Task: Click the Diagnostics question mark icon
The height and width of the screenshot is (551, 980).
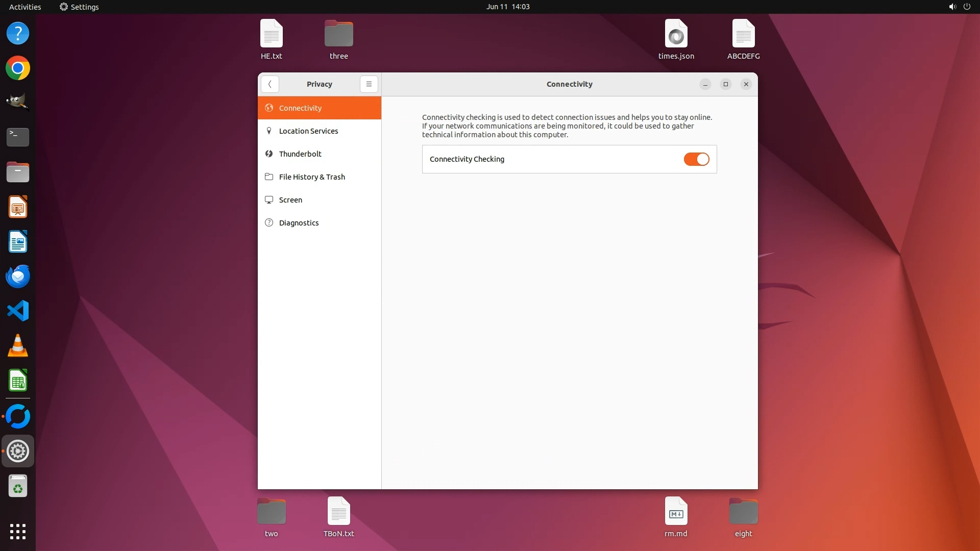Action: 269,222
